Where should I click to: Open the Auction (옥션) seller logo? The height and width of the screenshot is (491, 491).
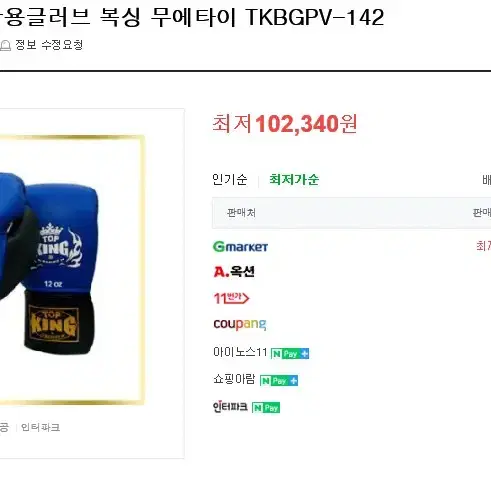click(x=234, y=272)
